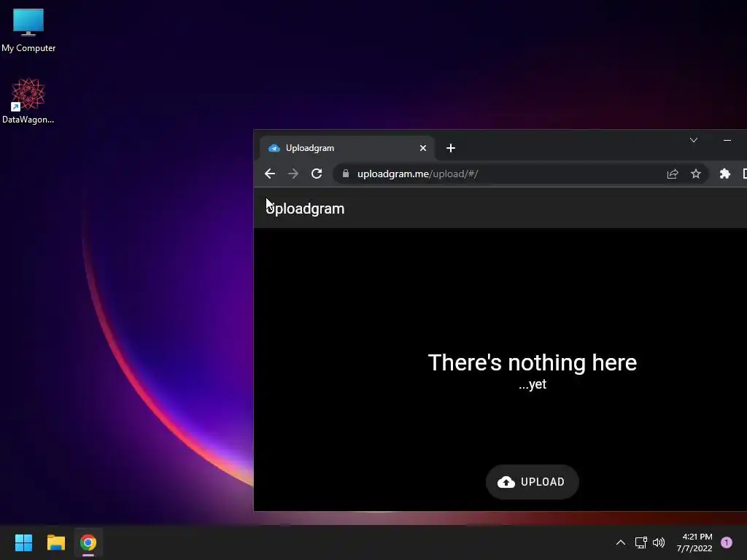Click the 'There's nothing here' heading
This screenshot has width=747, height=560.
click(532, 363)
